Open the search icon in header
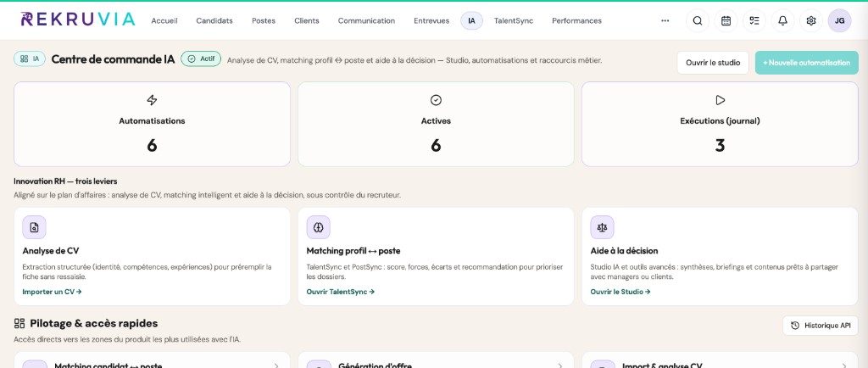 tap(698, 21)
